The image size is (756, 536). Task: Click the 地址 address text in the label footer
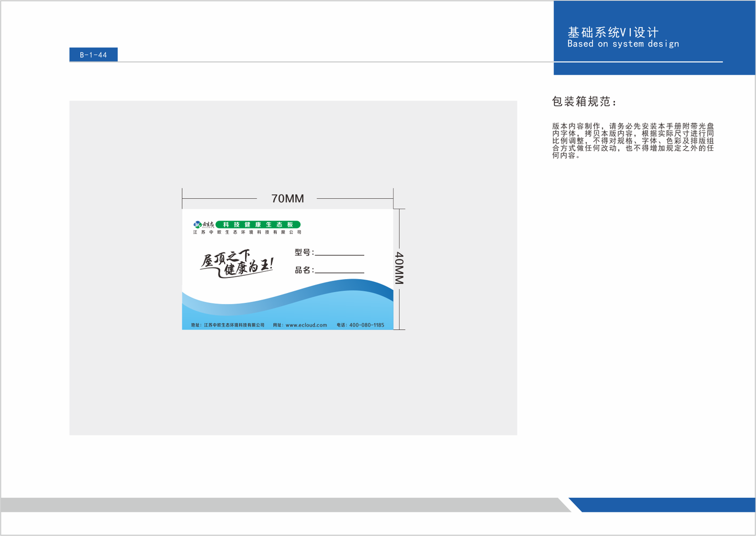(227, 325)
